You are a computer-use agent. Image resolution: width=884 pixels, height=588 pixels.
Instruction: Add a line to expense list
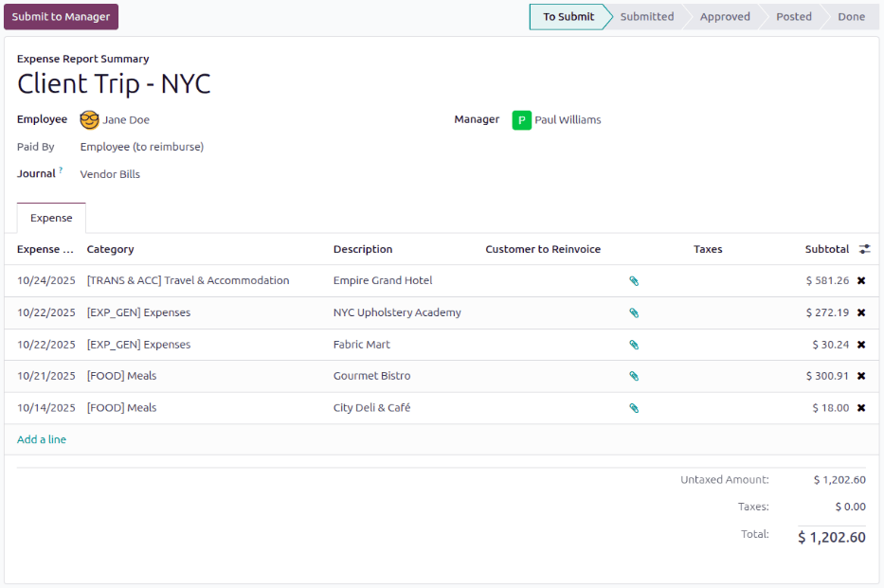click(x=42, y=439)
